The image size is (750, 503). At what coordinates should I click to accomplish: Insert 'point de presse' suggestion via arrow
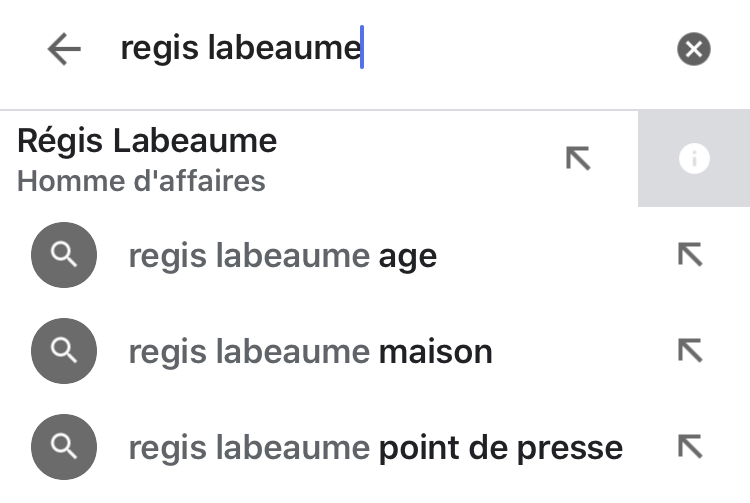[x=690, y=447]
